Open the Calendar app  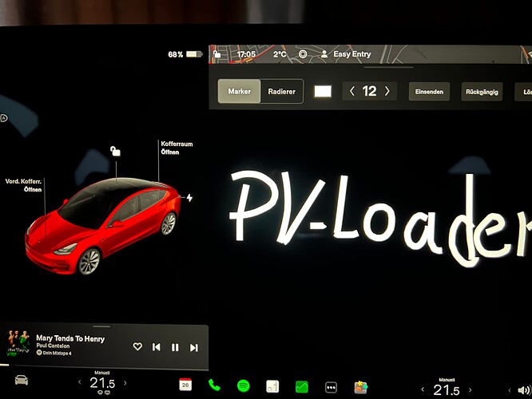point(185,385)
